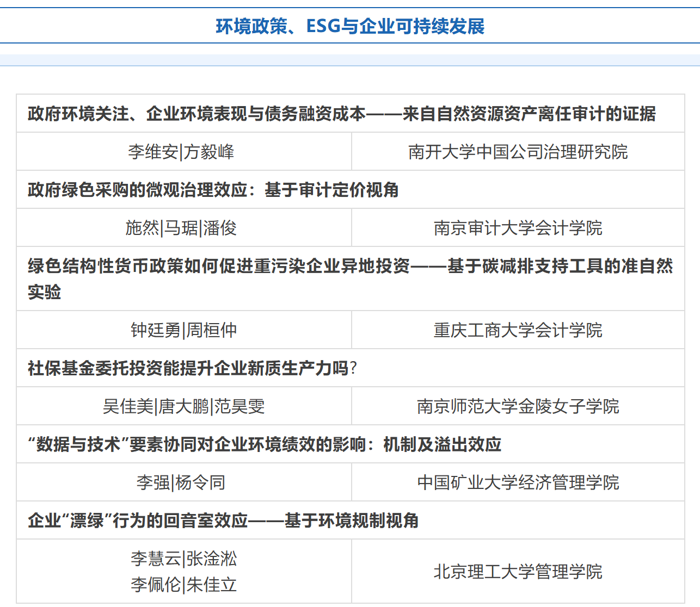The width and height of the screenshot is (700, 607).
Task: Click the author cell 李强|杨令同
Action: (x=181, y=482)
